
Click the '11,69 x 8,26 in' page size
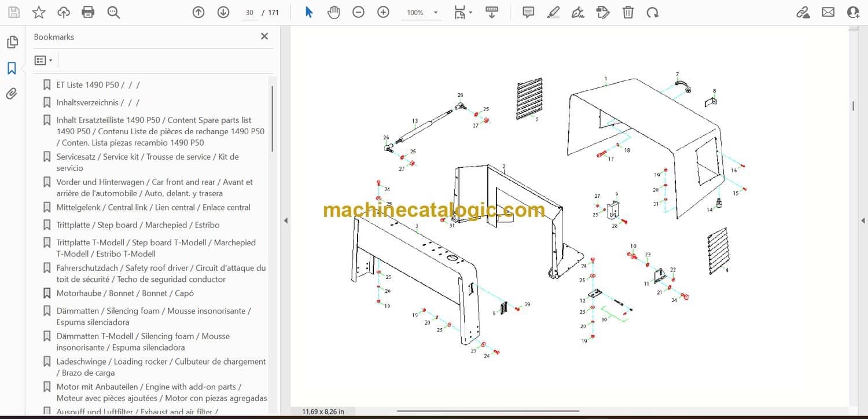[323, 411]
